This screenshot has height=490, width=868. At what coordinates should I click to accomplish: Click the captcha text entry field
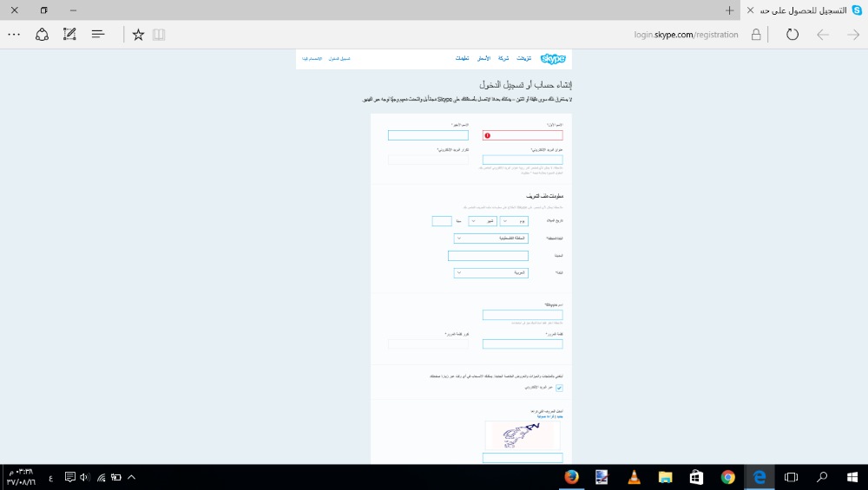523,457
